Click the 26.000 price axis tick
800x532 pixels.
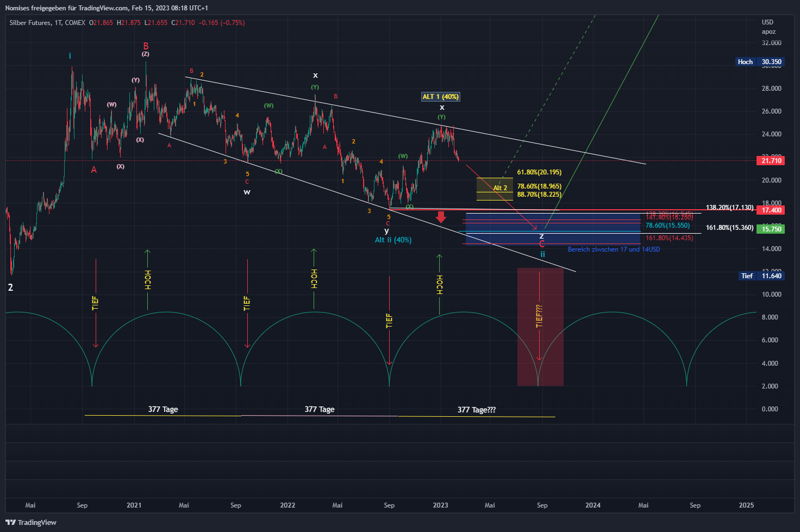coord(771,111)
